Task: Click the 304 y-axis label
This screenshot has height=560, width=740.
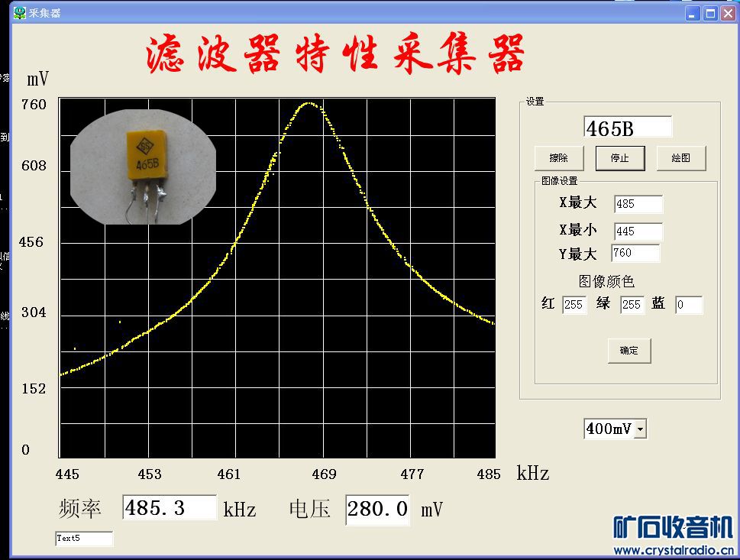Action: tap(34, 312)
